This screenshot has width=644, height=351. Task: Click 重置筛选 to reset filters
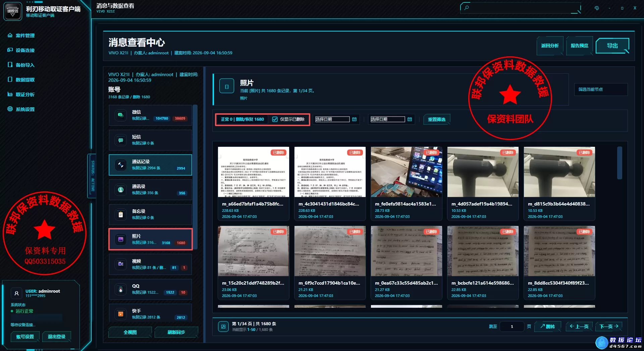(436, 119)
